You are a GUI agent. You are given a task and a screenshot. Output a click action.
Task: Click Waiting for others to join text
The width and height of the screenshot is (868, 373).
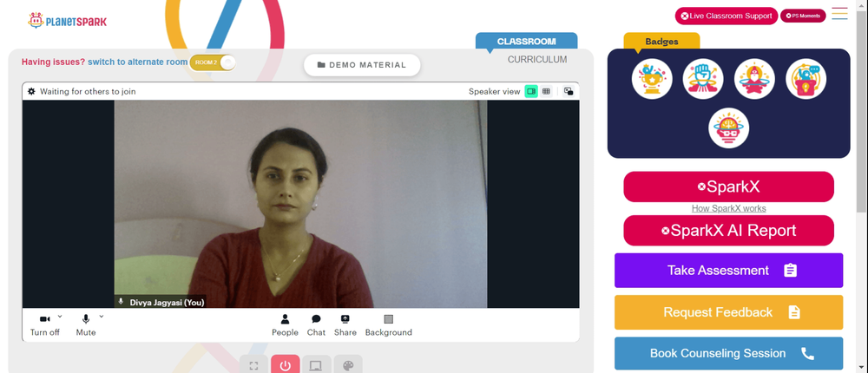(88, 91)
